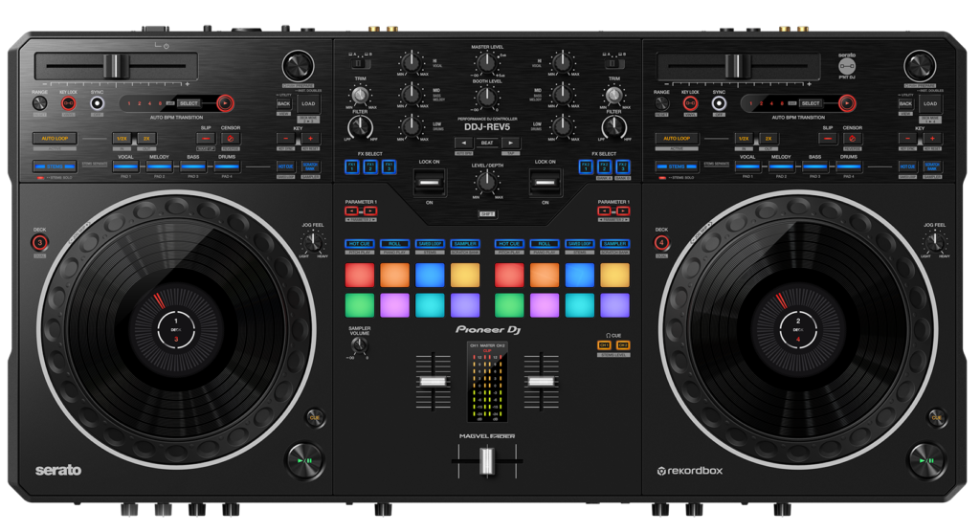Viewport: 980px width, 532px height.
Task: Tap the BEAT right arrow button
Action: pyautogui.click(x=511, y=144)
